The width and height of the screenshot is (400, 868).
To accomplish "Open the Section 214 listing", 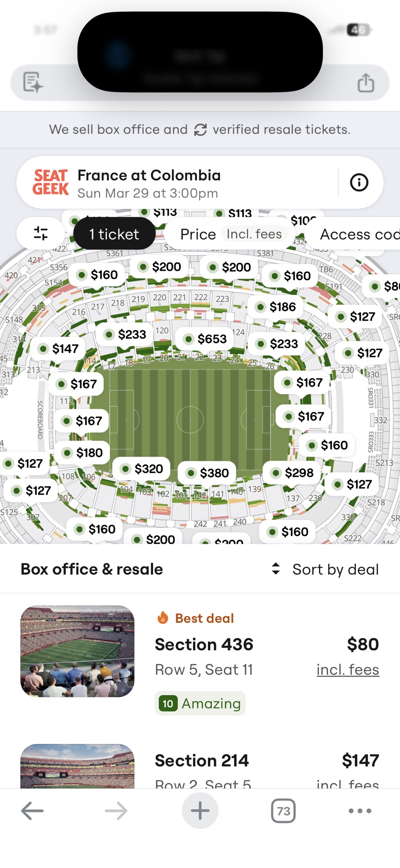I will coord(202,761).
